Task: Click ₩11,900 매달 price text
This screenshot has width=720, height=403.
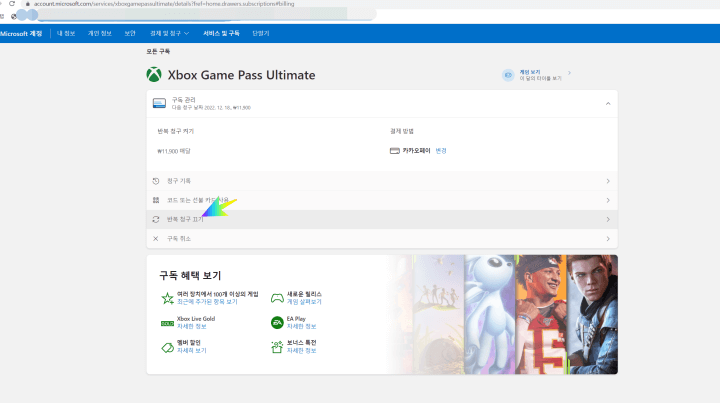Action: (174, 151)
